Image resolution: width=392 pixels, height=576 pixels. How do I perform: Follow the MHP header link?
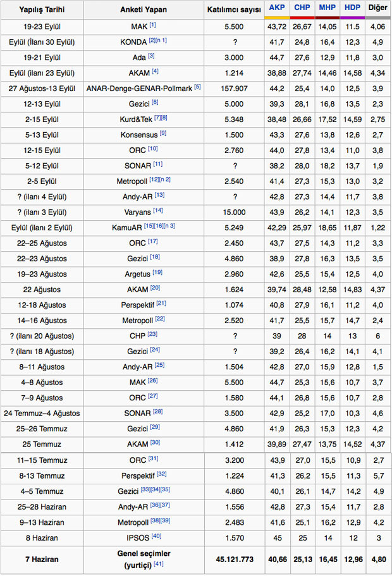327,8
